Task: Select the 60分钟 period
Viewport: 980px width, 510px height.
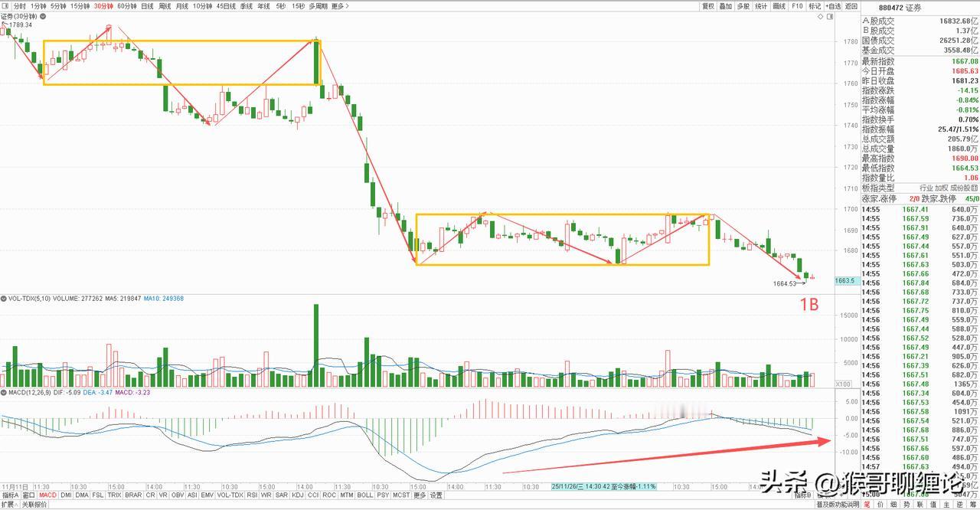Action: [127, 6]
